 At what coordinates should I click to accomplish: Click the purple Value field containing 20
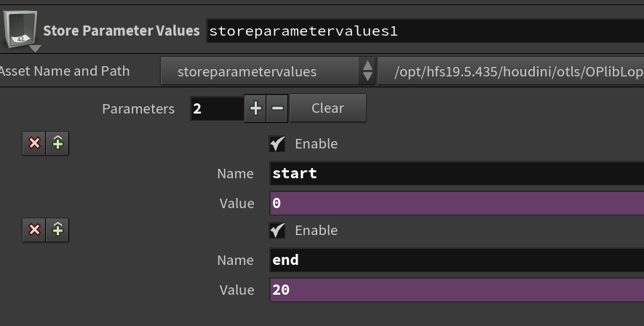[457, 290]
